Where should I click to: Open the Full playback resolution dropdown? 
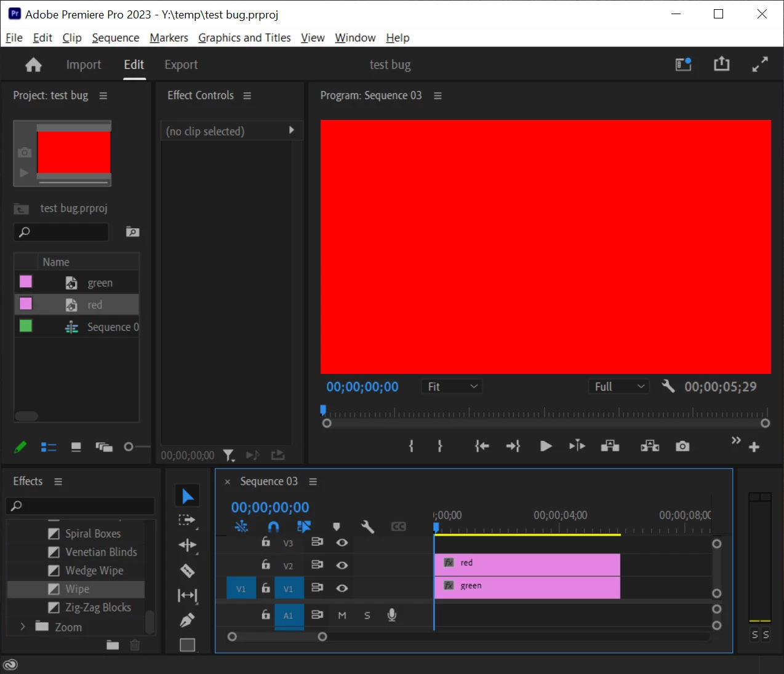(x=618, y=386)
